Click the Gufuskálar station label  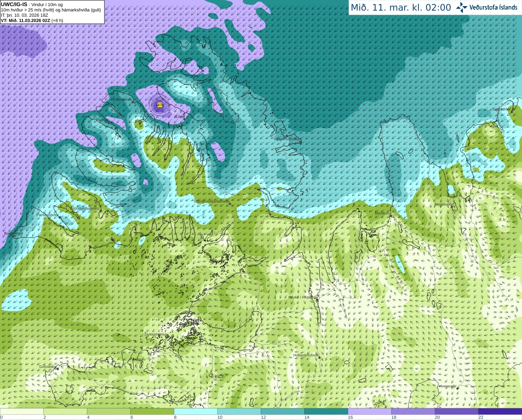pos(48,367)
